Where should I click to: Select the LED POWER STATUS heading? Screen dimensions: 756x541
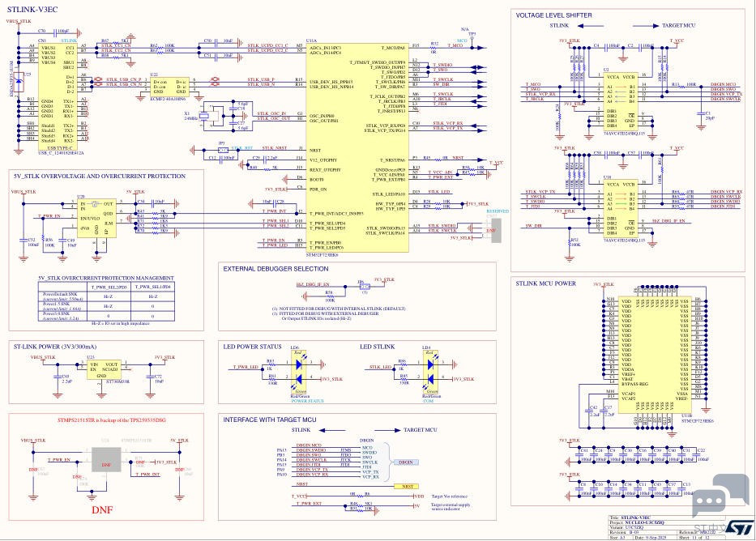click(252, 347)
